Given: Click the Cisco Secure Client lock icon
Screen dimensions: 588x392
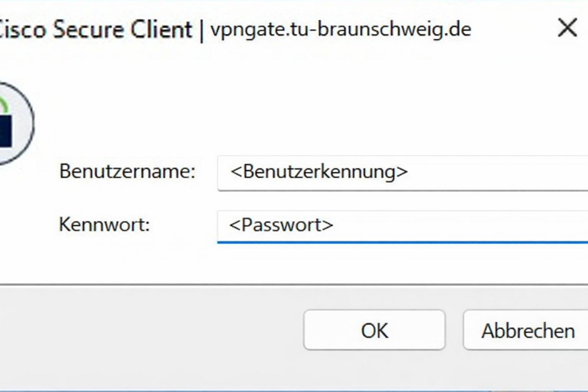Looking at the screenshot, I should pyautogui.click(x=13, y=123).
